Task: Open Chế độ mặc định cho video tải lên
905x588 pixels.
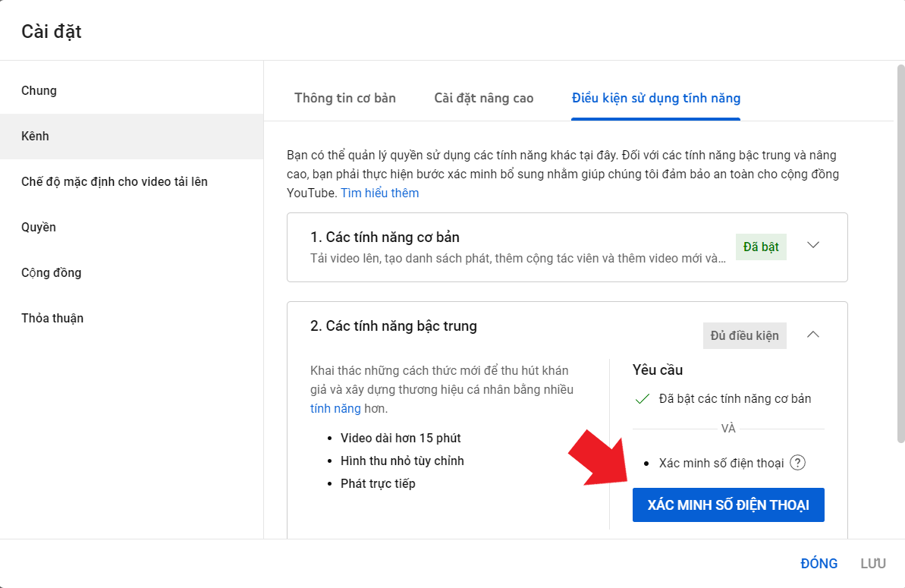Action: click(x=115, y=182)
